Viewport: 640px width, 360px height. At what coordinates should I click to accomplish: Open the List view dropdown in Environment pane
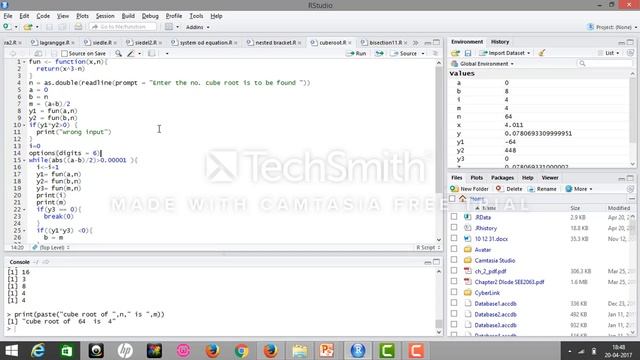click(609, 53)
